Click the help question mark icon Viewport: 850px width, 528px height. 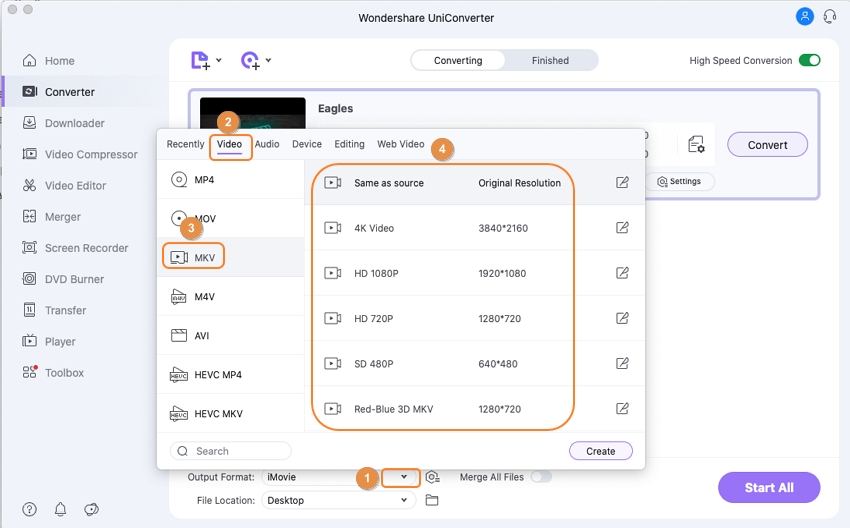point(29,509)
